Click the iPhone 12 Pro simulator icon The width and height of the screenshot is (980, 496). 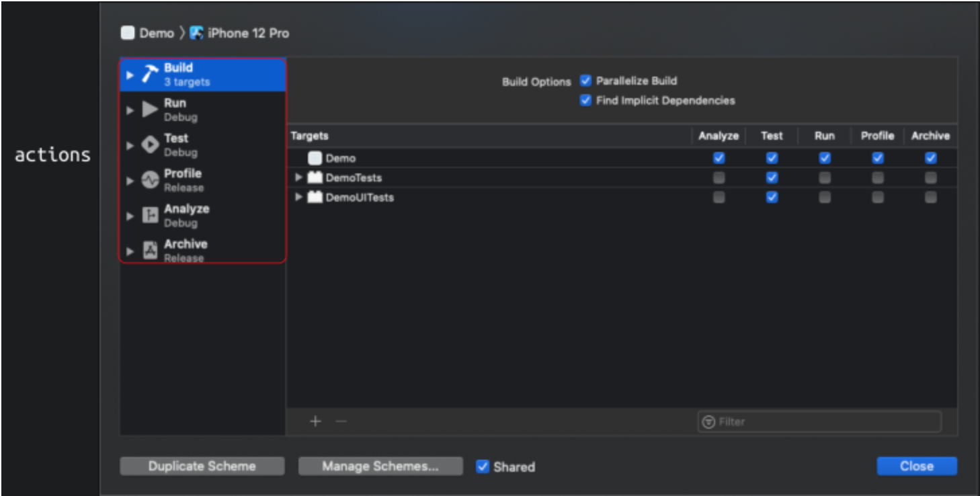196,33
